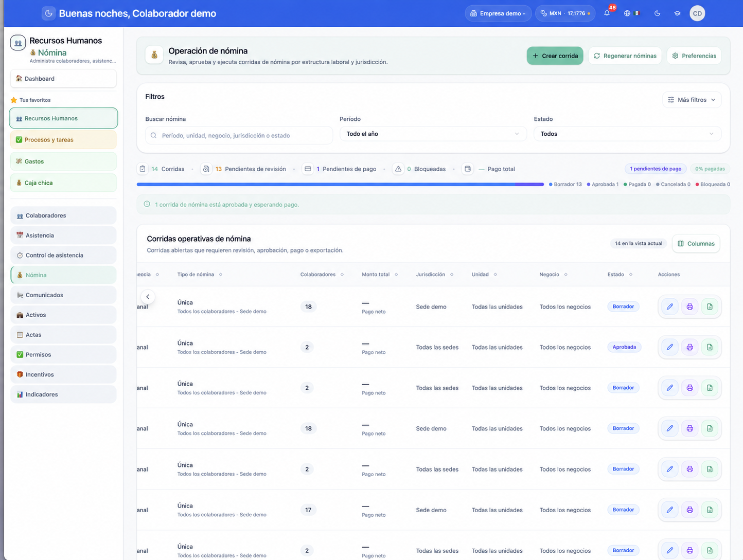Click the Pendientes de revisión icon

tap(206, 169)
